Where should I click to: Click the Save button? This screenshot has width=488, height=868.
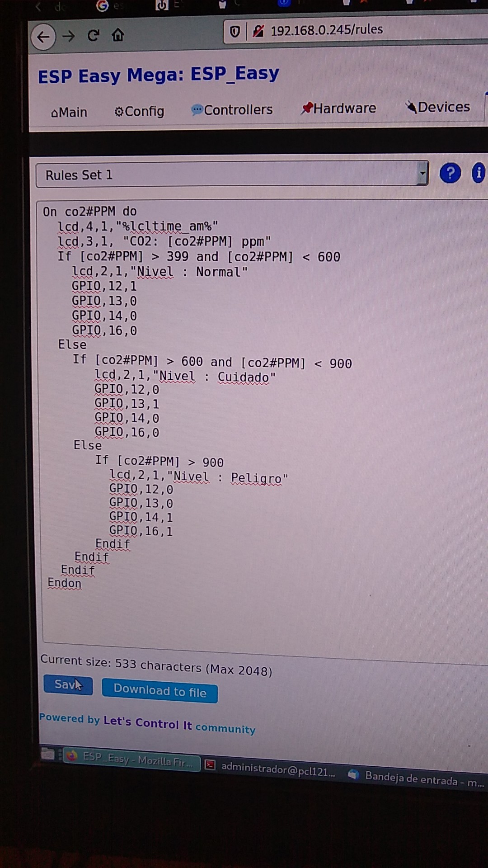click(x=68, y=684)
